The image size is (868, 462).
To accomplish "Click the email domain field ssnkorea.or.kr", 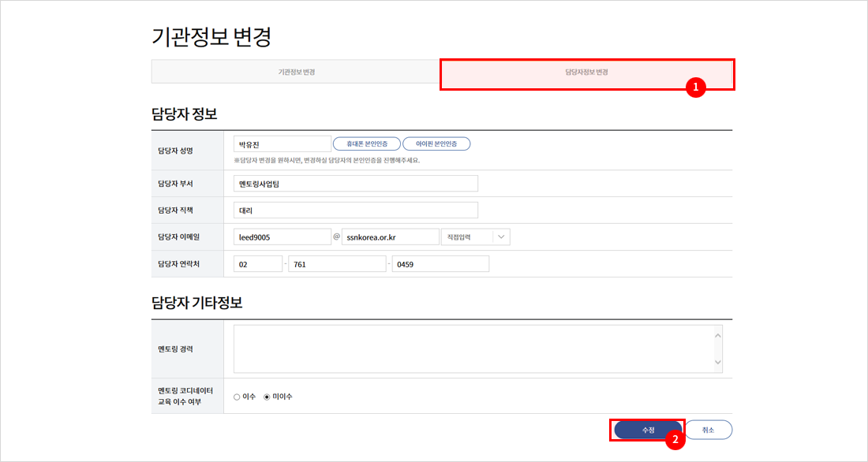I will point(390,237).
